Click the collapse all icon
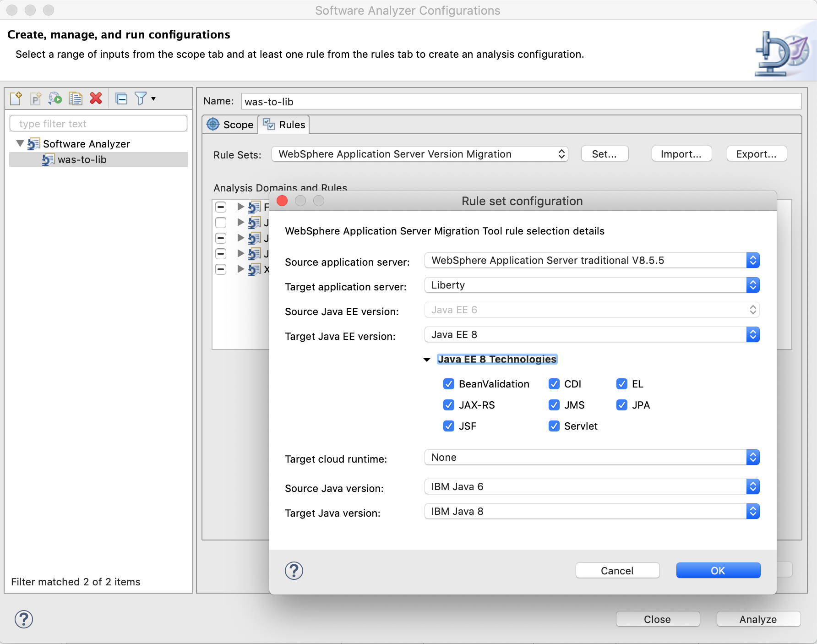This screenshot has width=817, height=644. (x=121, y=98)
